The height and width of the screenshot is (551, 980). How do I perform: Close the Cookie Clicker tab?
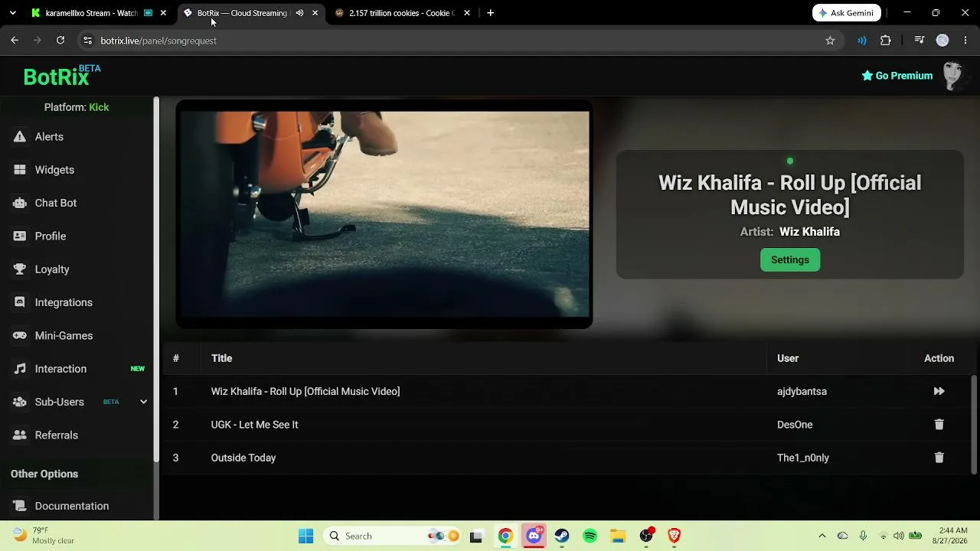click(467, 13)
